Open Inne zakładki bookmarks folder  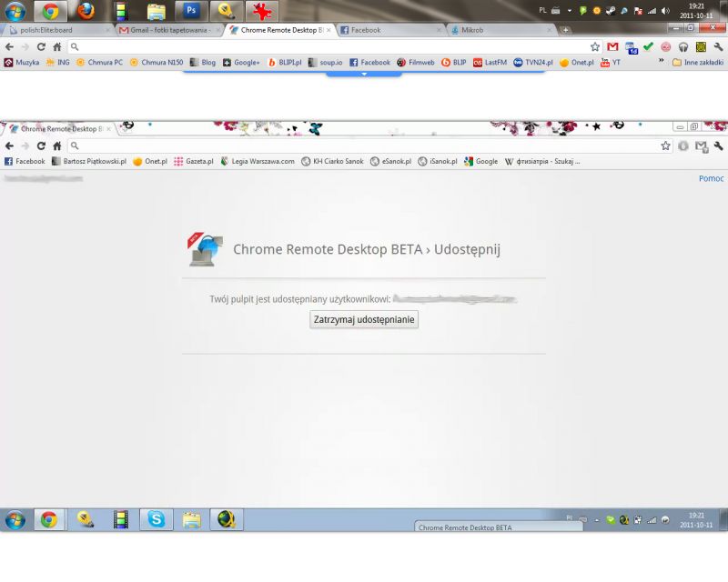(698, 62)
